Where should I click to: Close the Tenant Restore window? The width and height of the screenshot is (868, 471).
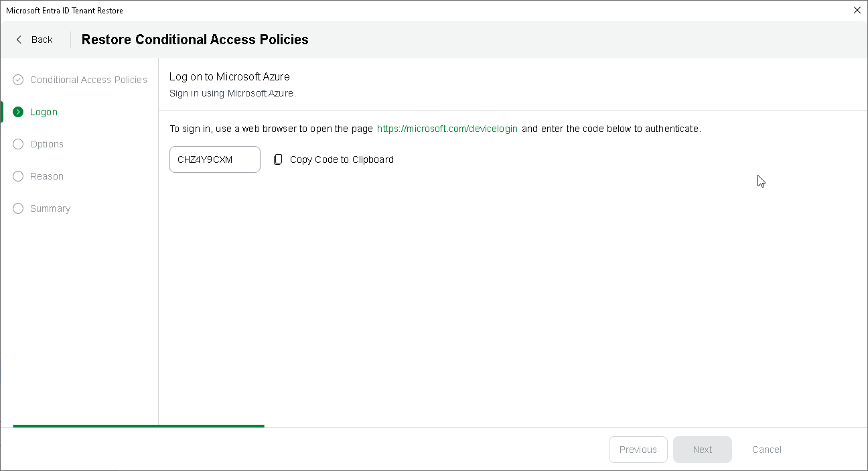pos(857,10)
